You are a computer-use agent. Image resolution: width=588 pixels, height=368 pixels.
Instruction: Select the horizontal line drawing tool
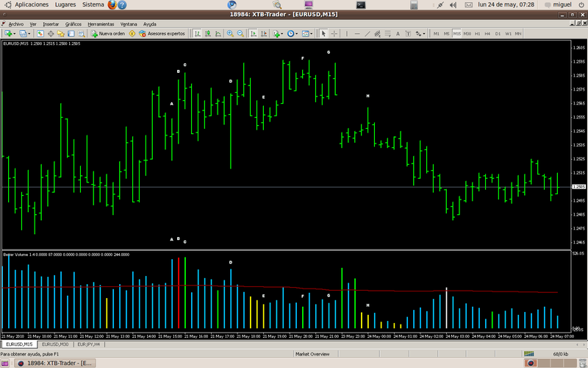pos(356,34)
